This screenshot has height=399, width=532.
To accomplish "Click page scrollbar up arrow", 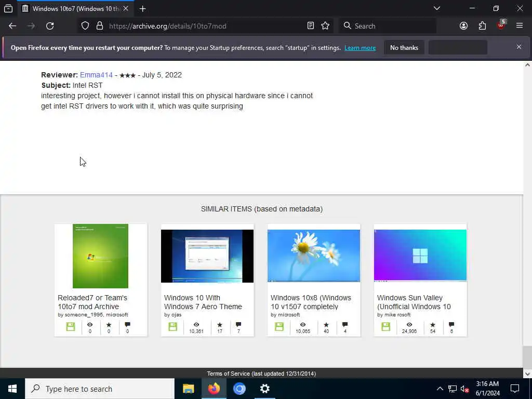I will click(x=527, y=65).
